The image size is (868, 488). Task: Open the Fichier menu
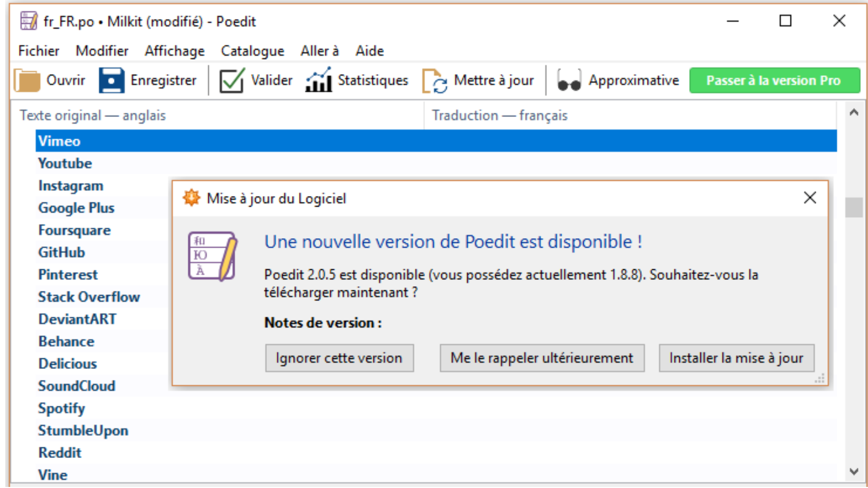coord(38,51)
